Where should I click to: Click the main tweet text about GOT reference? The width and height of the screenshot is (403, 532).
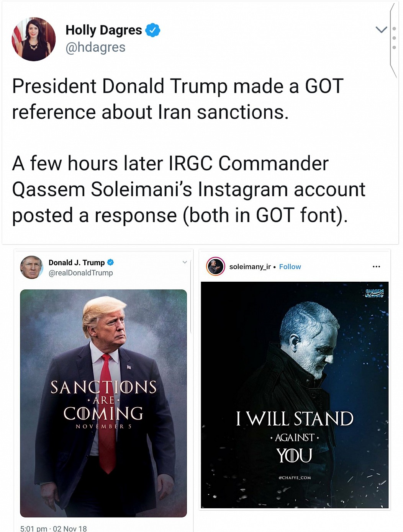click(188, 150)
